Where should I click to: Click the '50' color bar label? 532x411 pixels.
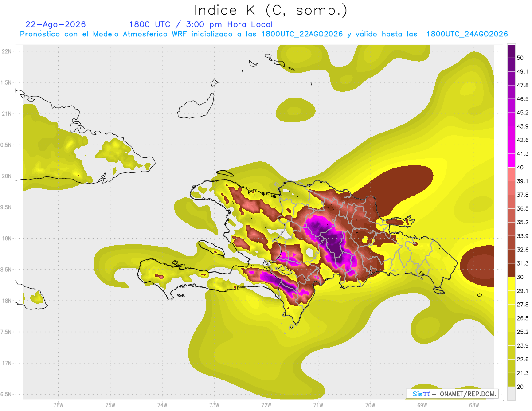coord(520,58)
